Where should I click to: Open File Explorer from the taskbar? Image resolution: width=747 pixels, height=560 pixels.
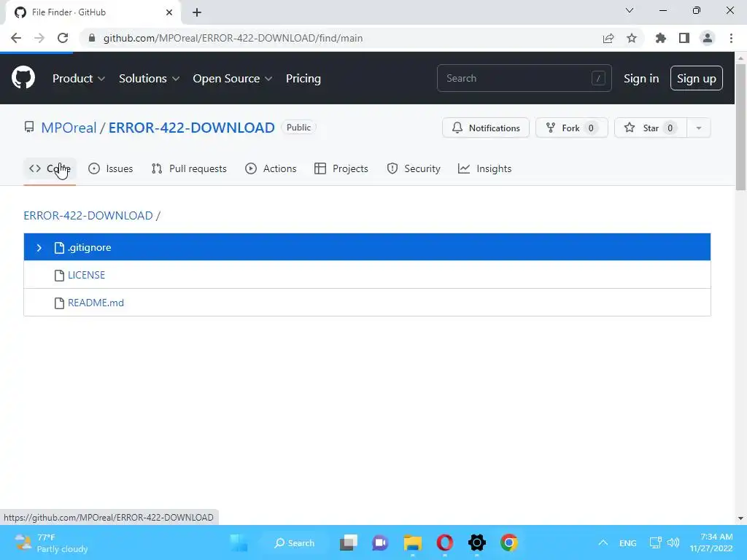pyautogui.click(x=413, y=542)
